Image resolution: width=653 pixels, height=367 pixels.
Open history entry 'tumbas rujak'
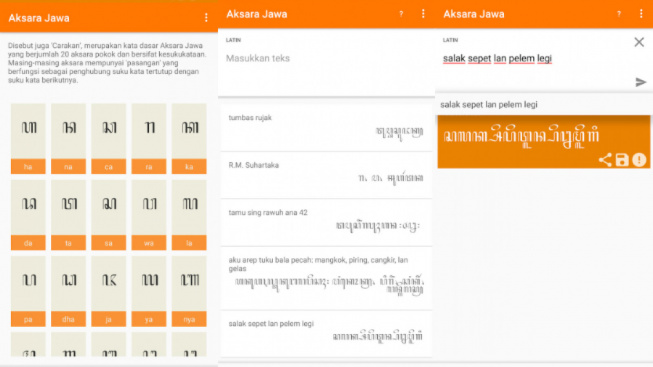coord(326,127)
